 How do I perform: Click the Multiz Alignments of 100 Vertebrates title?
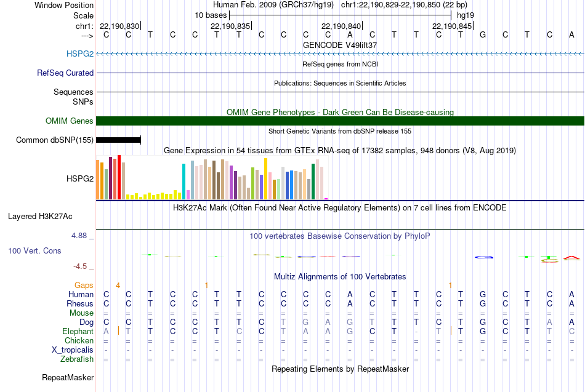pyautogui.click(x=340, y=276)
